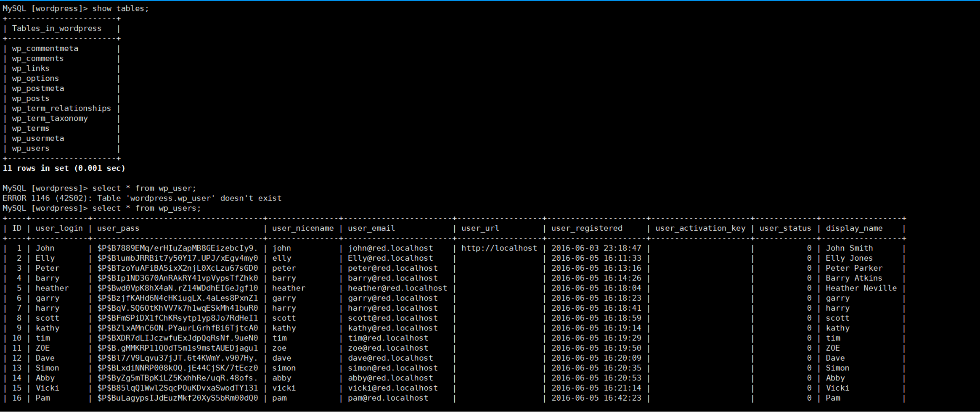Click wp_postmeta table name

click(x=38, y=89)
